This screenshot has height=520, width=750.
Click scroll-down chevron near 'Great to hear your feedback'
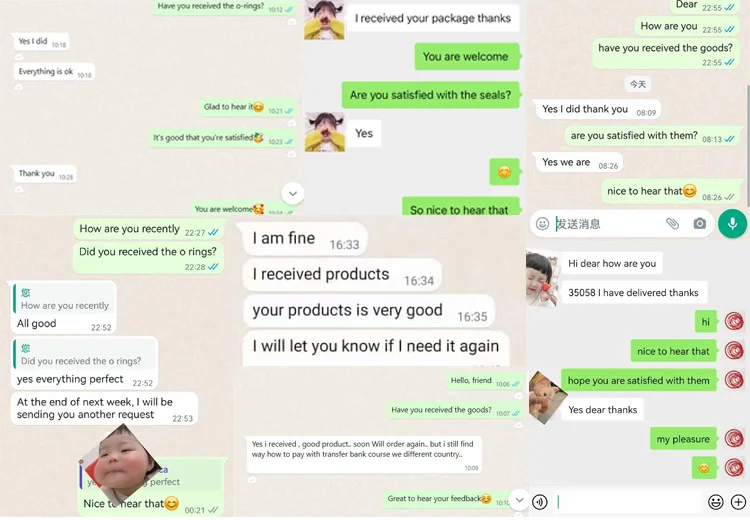(x=519, y=500)
